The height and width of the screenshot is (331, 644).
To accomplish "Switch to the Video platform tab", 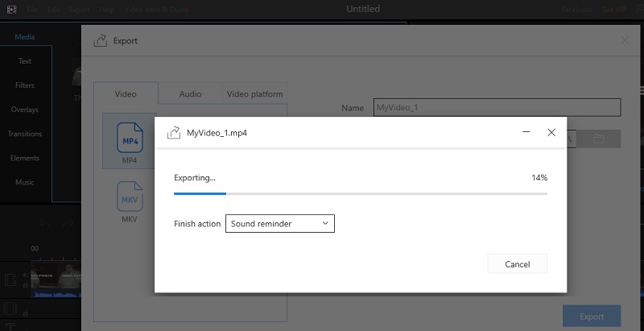I will (x=254, y=93).
